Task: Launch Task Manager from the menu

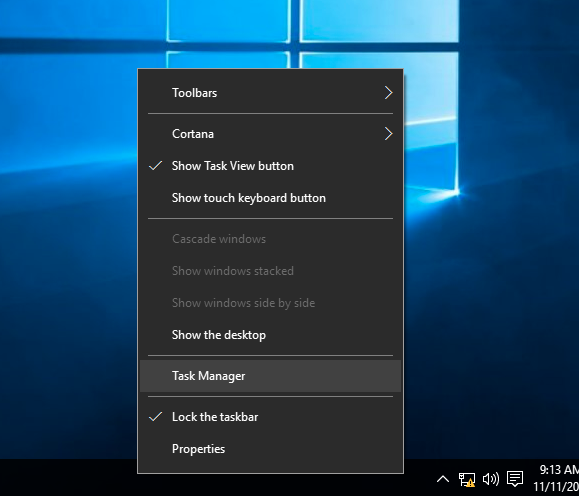Action: pyautogui.click(x=270, y=376)
